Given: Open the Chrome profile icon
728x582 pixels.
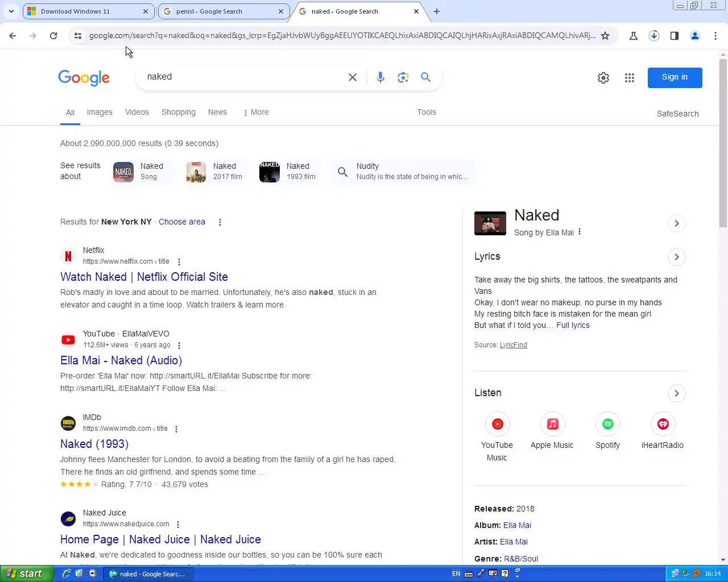Looking at the screenshot, I should point(695,36).
